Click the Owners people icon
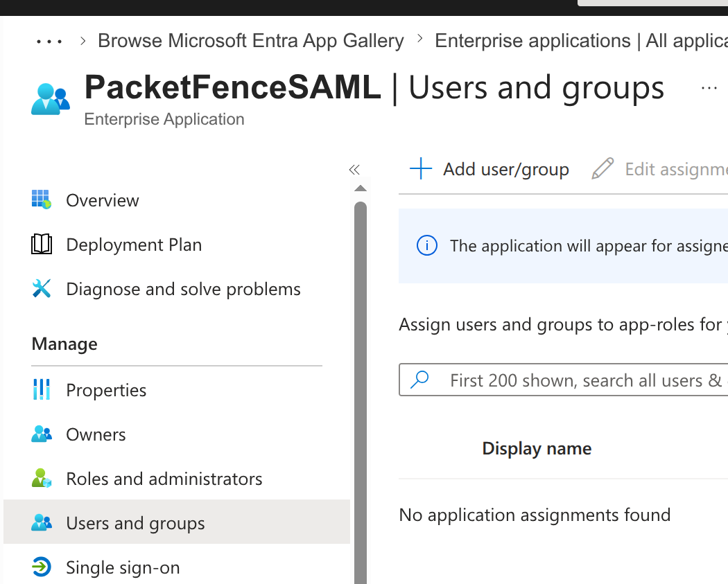The width and height of the screenshot is (728, 584). coord(42,434)
